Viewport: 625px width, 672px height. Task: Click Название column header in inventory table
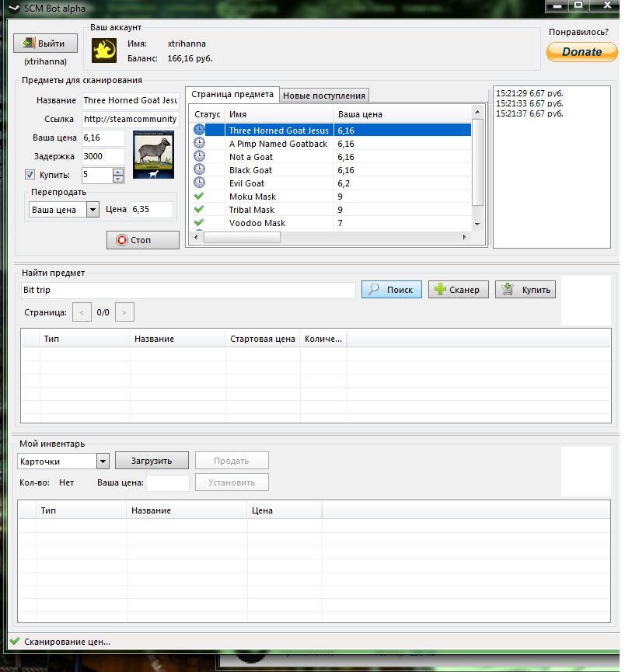tap(186, 510)
